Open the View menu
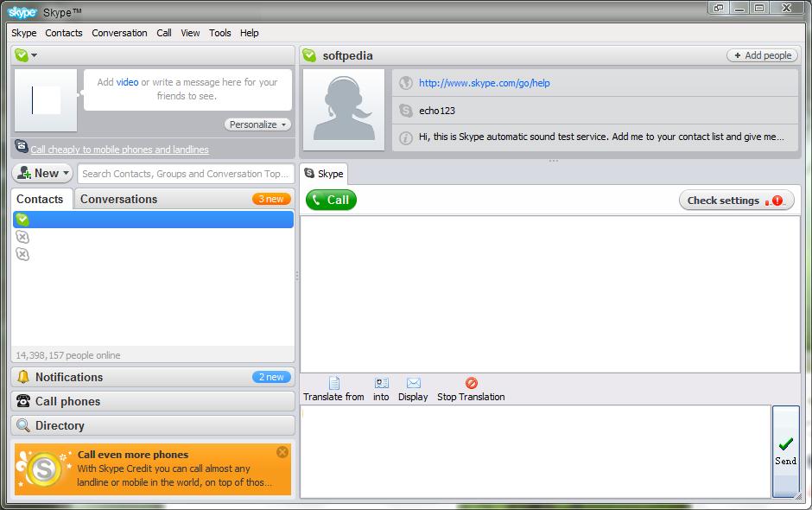Image resolution: width=812 pixels, height=510 pixels. point(190,33)
